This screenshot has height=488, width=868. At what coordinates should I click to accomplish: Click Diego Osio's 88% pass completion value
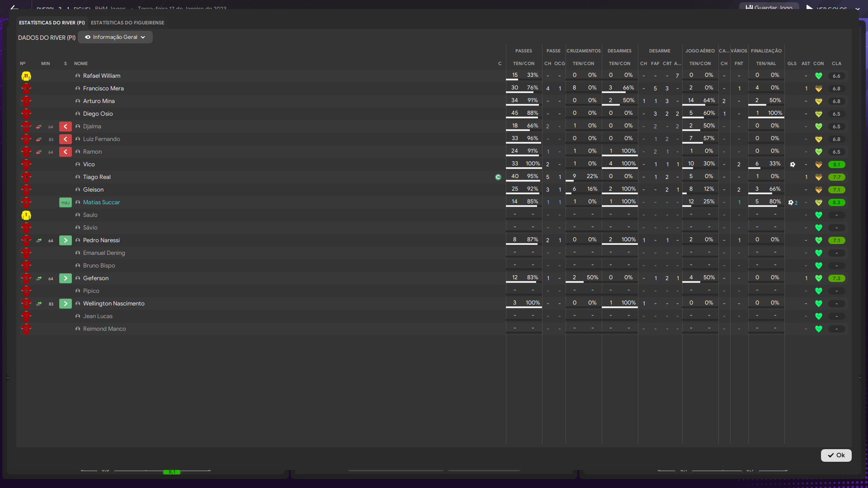click(x=533, y=113)
